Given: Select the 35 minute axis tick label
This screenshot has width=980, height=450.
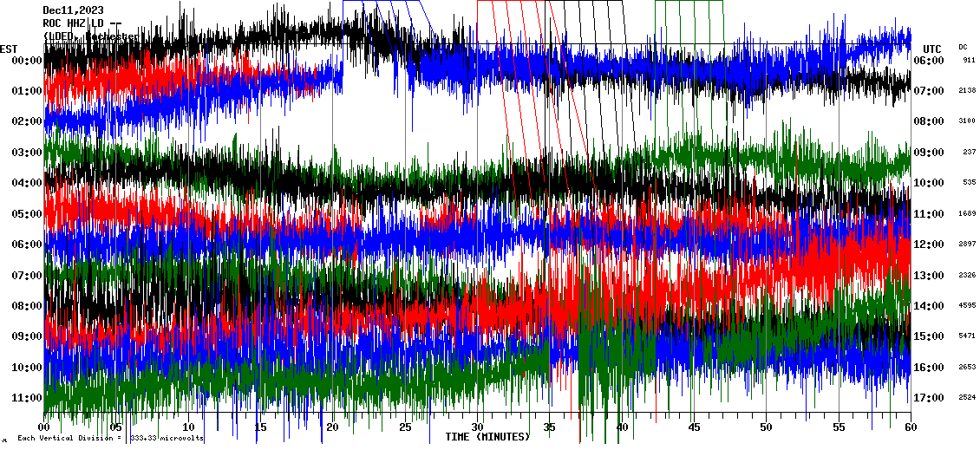Looking at the screenshot, I should (x=550, y=427).
